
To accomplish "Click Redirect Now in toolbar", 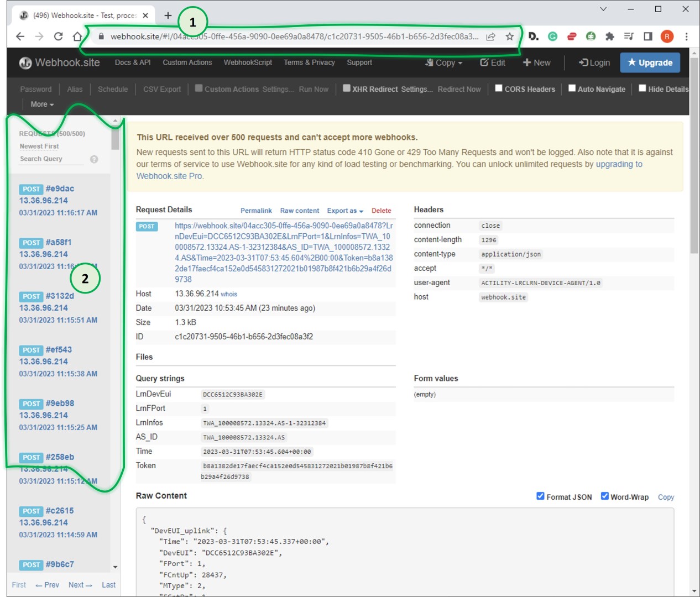I will (459, 89).
